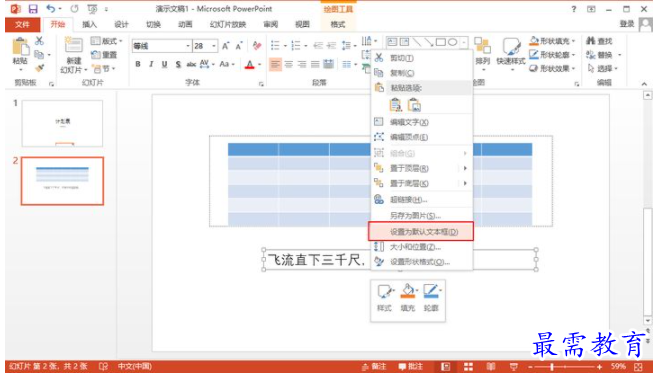Click the zoom slider handle

coord(552,367)
